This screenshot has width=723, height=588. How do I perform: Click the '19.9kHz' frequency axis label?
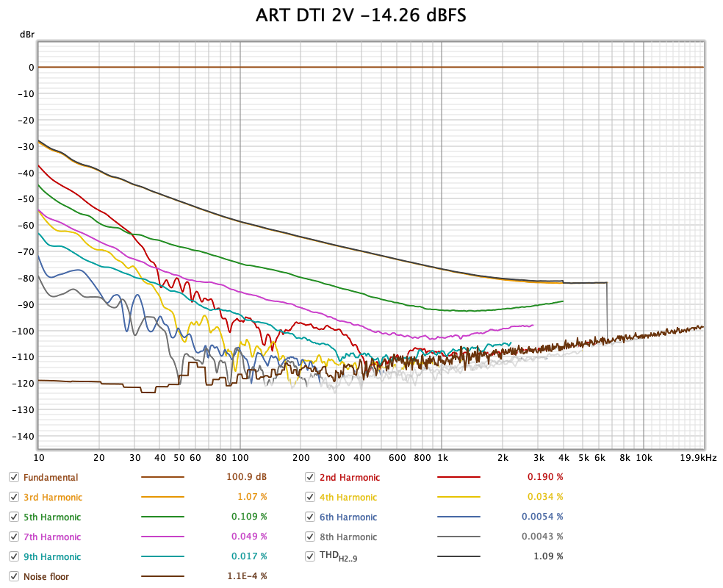coord(698,457)
